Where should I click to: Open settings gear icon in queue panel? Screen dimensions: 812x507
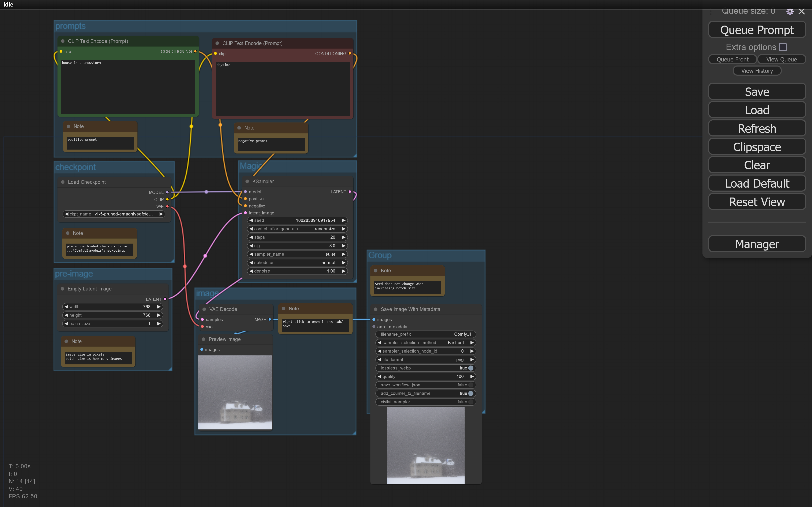pyautogui.click(x=790, y=12)
